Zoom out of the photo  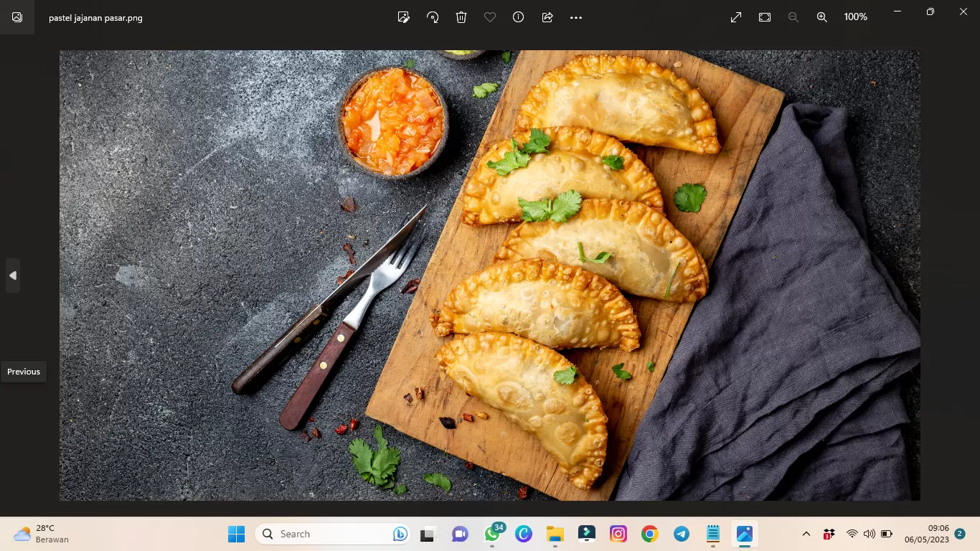point(793,17)
